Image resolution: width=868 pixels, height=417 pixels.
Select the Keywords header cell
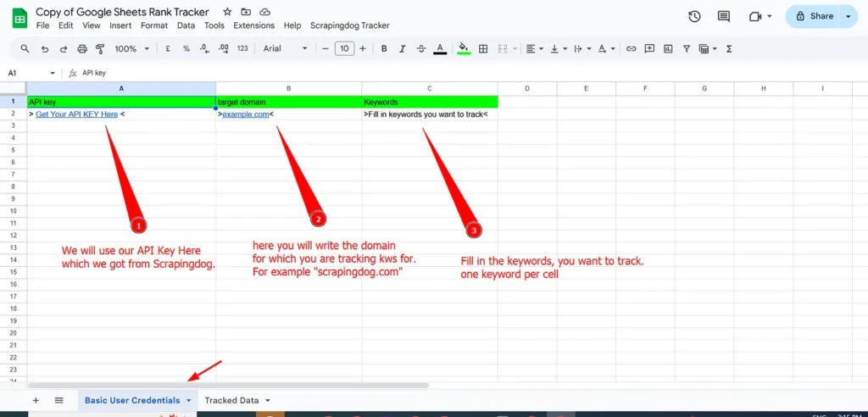click(430, 102)
